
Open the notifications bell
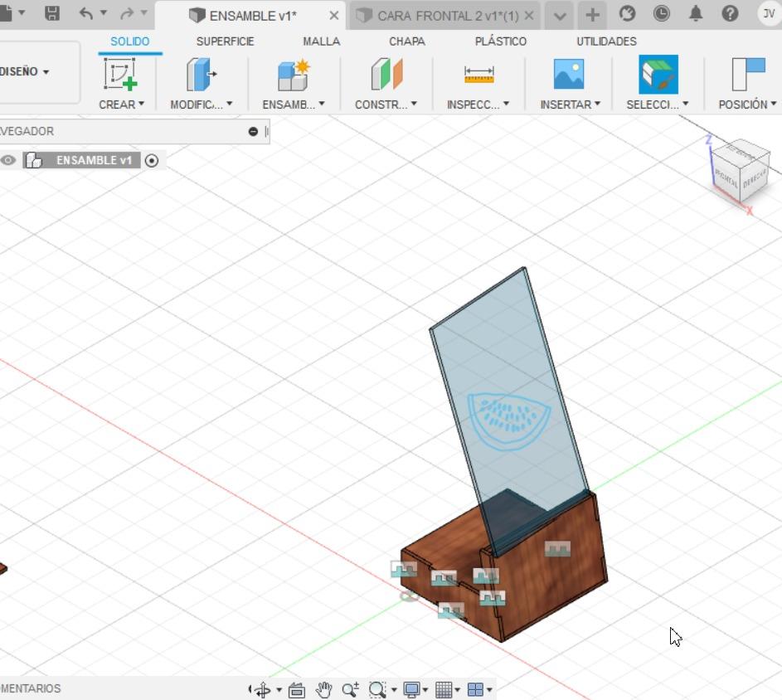tap(696, 13)
